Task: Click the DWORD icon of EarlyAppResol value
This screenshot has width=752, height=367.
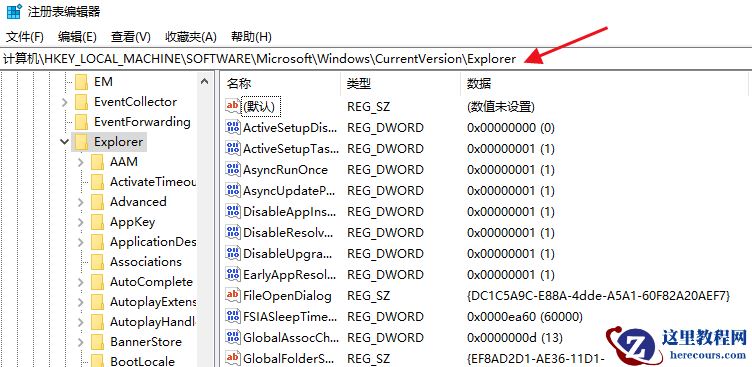Action: click(233, 274)
